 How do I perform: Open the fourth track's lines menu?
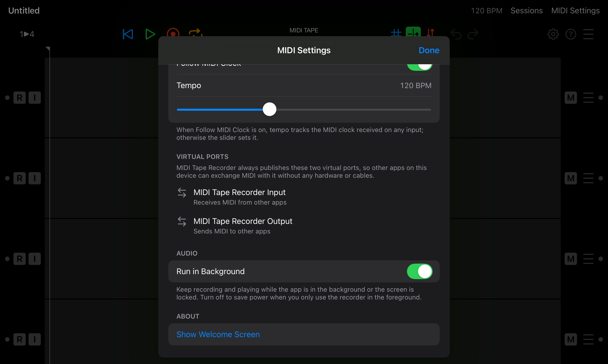pyautogui.click(x=588, y=339)
